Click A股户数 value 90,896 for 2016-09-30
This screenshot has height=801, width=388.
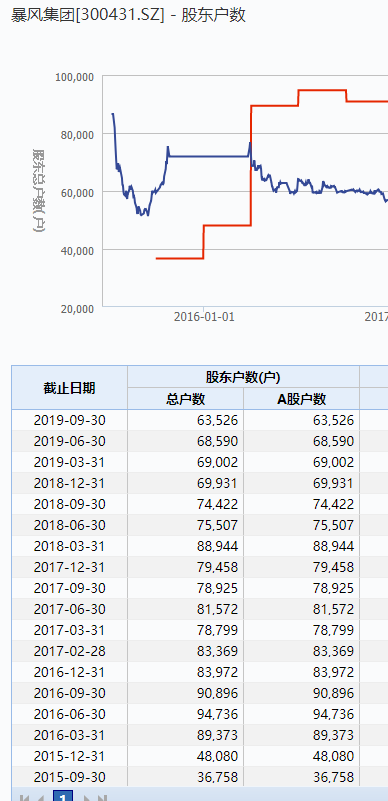tap(333, 693)
